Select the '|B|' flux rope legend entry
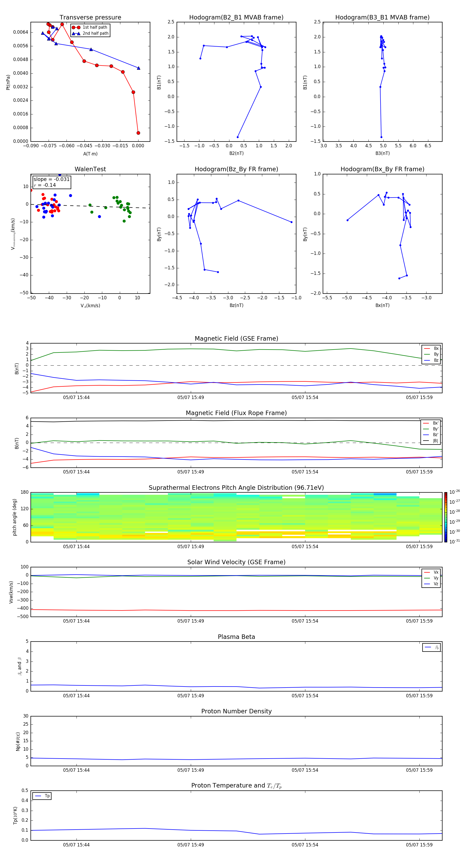 (431, 441)
